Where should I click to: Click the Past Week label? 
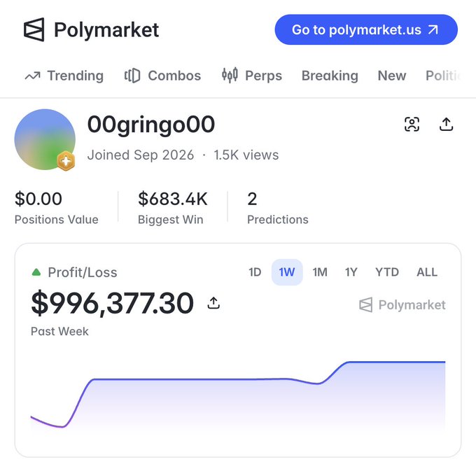[x=59, y=332]
